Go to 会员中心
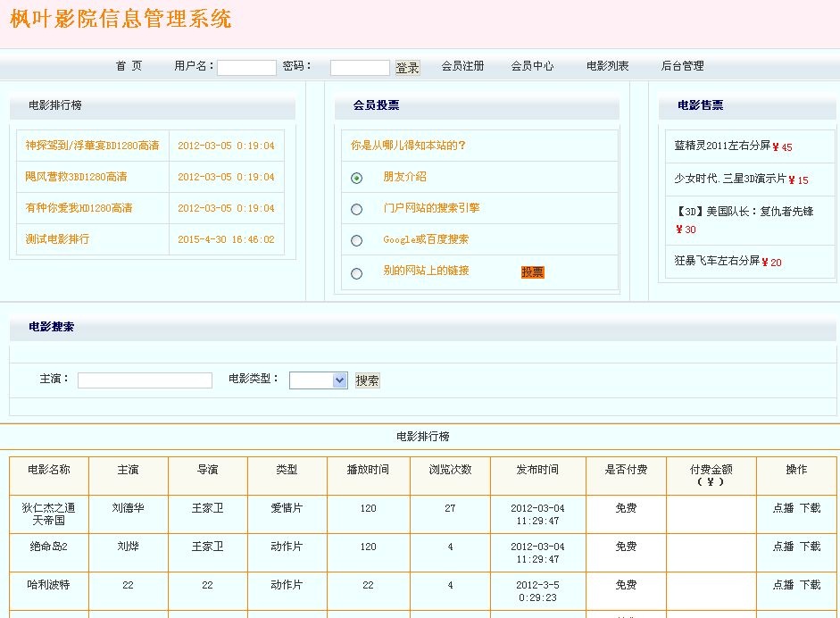 (532, 66)
